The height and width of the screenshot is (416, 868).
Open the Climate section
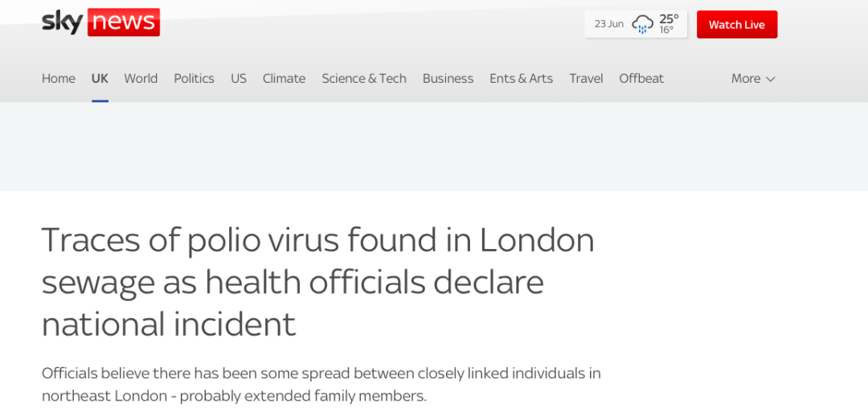coord(284,78)
